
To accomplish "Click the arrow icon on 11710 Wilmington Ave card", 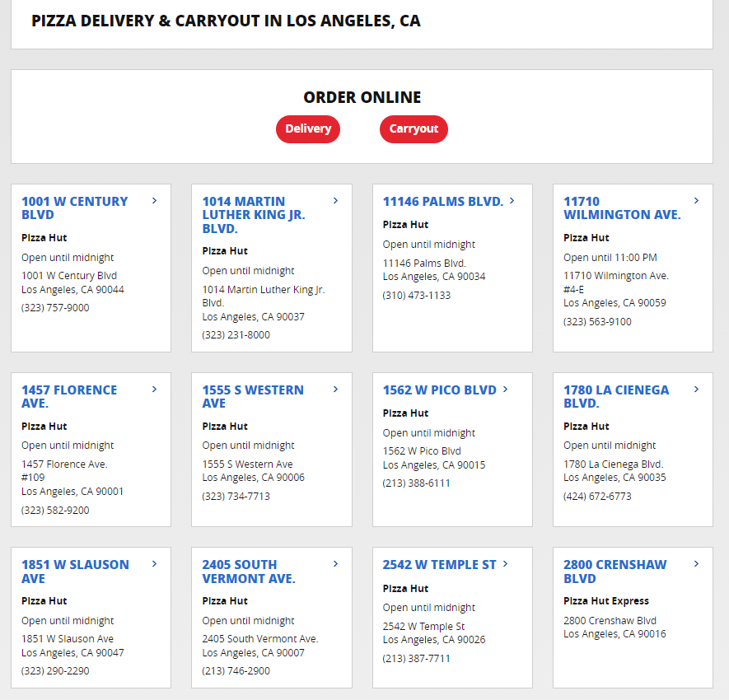I will pyautogui.click(x=696, y=200).
